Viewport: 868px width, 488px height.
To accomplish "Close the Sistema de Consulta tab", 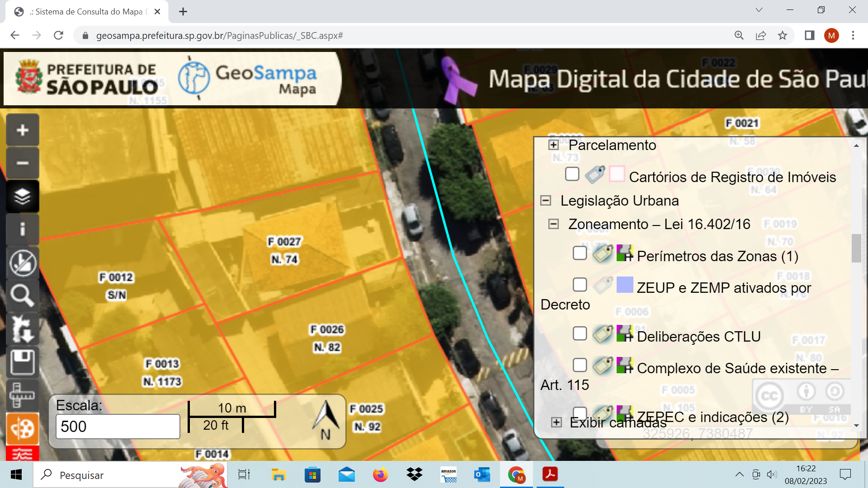I will (157, 12).
